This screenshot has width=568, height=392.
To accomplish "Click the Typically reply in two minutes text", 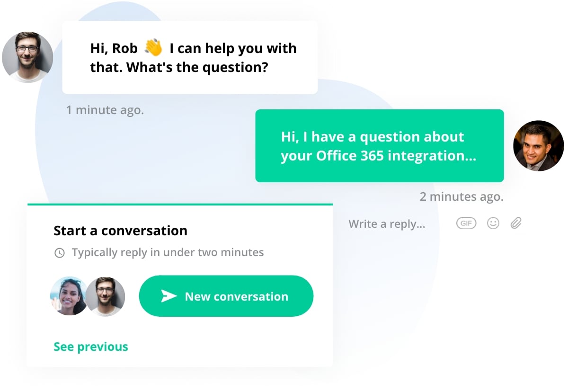I will coord(167,252).
